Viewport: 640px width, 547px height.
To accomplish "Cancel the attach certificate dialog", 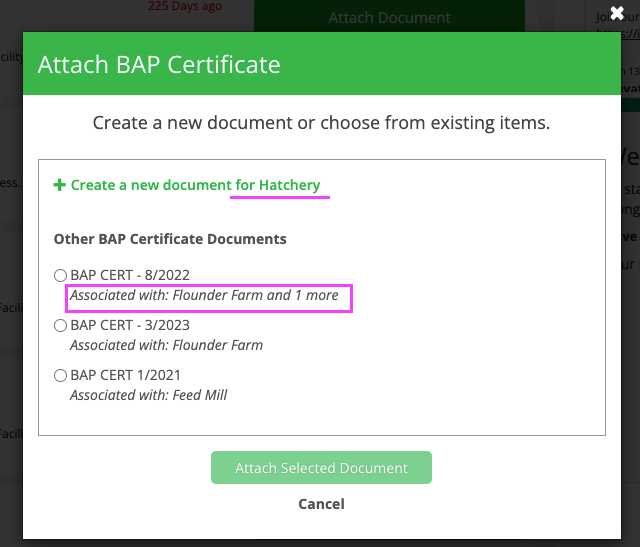I will (x=321, y=504).
